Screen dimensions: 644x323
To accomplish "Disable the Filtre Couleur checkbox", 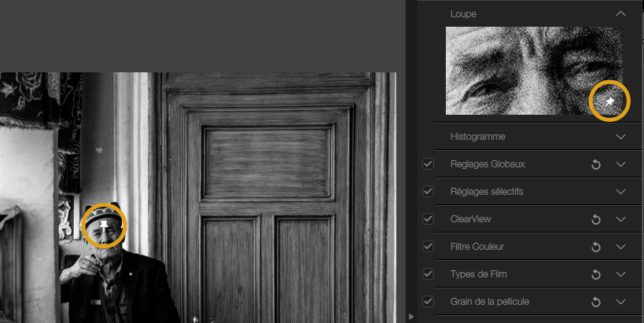I will [x=428, y=247].
